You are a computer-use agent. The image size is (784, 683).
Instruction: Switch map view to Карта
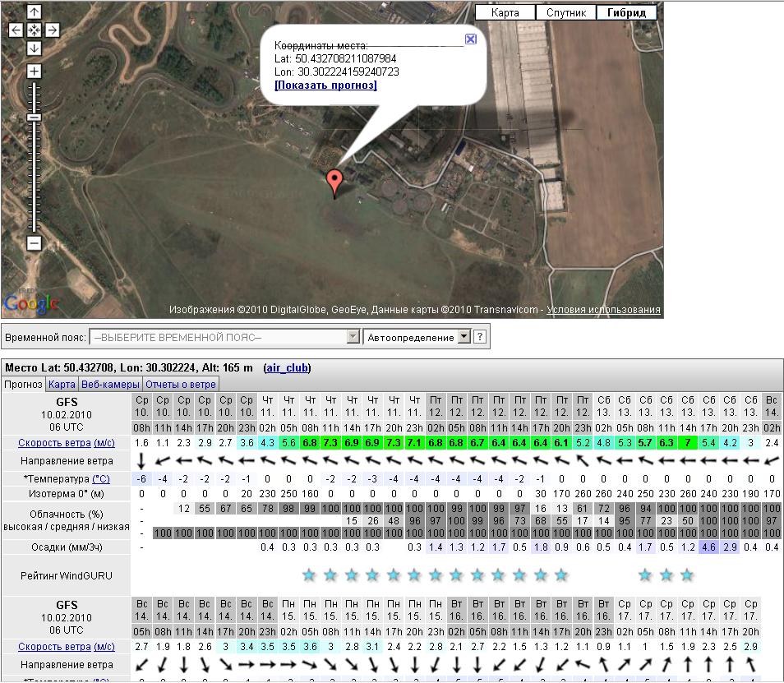[505, 12]
